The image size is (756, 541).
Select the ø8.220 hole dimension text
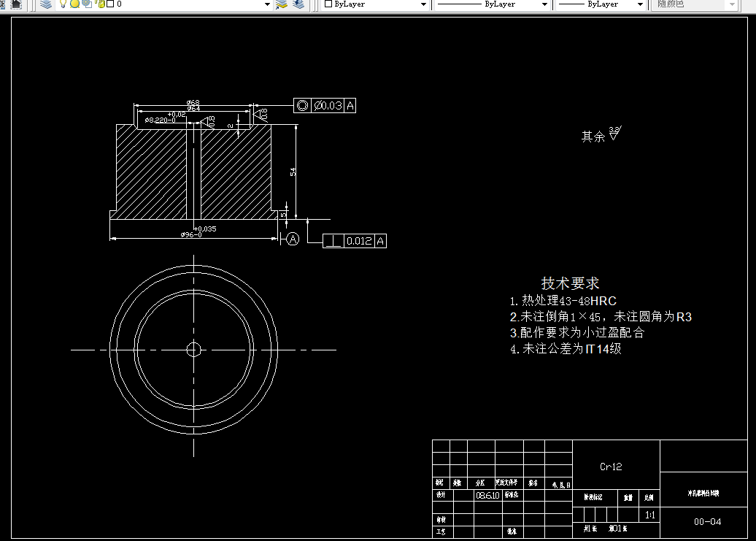coord(160,120)
